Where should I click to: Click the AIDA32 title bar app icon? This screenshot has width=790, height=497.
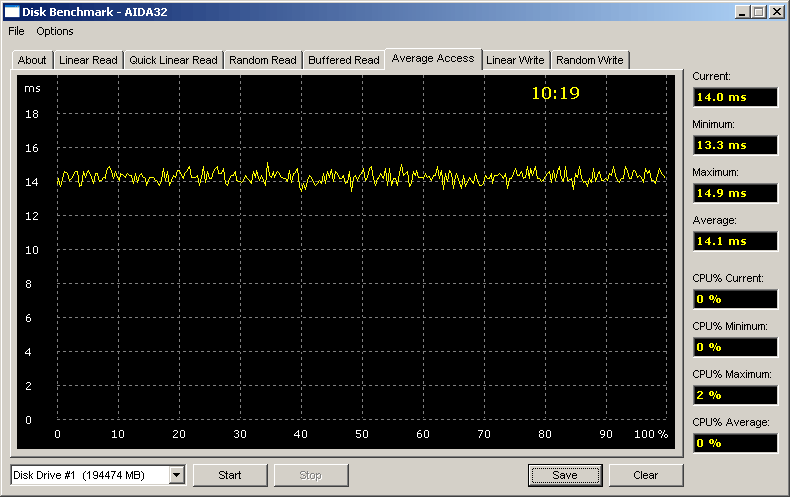(12, 12)
